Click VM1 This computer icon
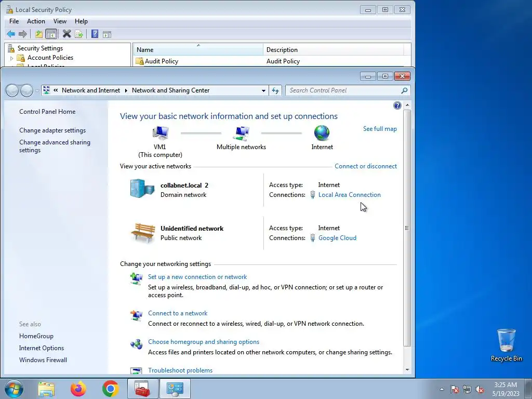This screenshot has height=399, width=532. point(160,133)
